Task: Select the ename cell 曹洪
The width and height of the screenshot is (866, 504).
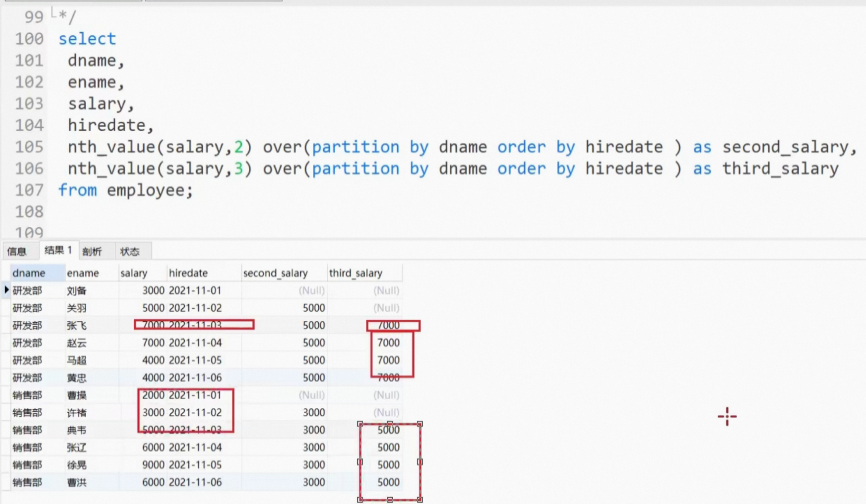Action: [77, 482]
